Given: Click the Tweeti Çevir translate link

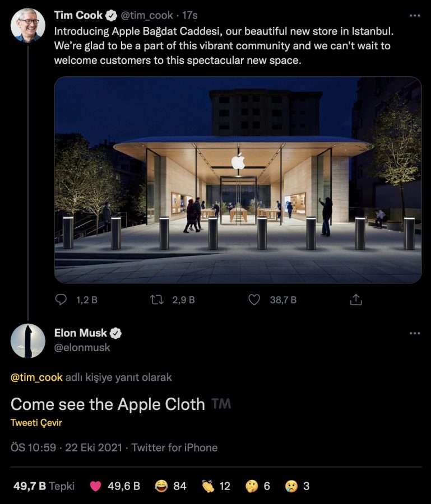Looking at the screenshot, I should point(36,423).
